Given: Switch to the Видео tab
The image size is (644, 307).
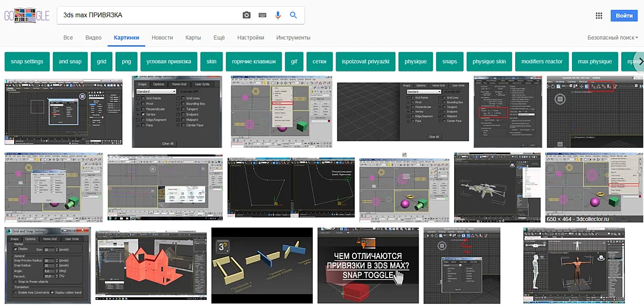Looking at the screenshot, I should click(x=93, y=37).
